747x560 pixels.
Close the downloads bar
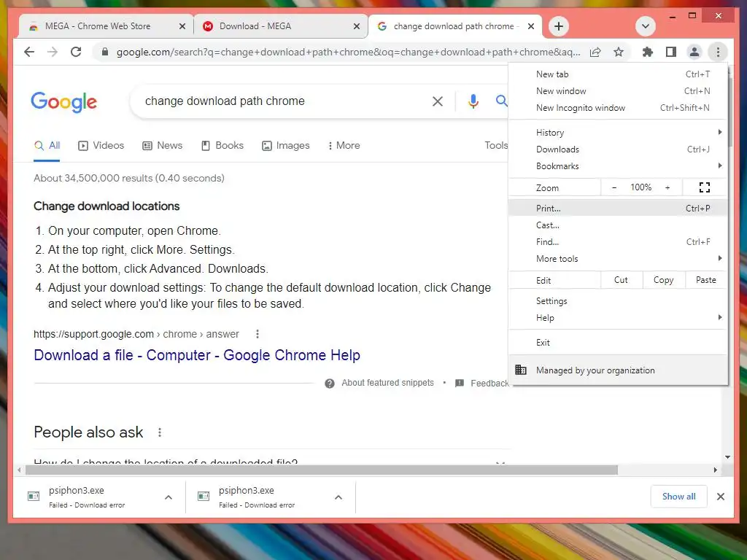click(720, 497)
